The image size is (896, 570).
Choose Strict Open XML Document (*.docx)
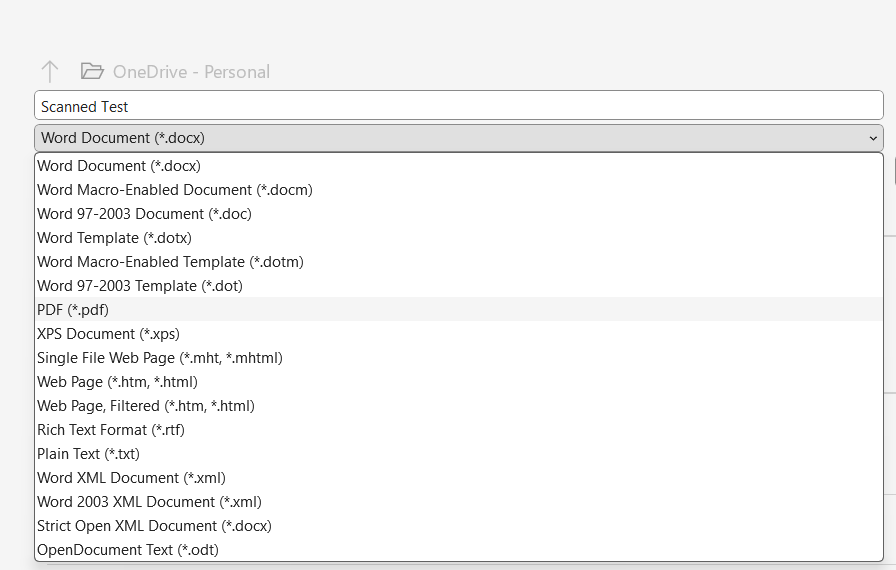154,526
